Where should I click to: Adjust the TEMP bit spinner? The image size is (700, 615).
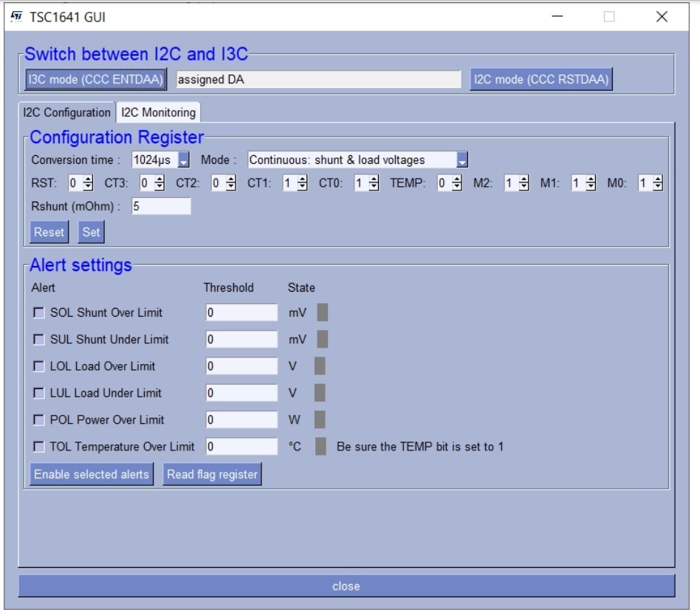pos(457,183)
